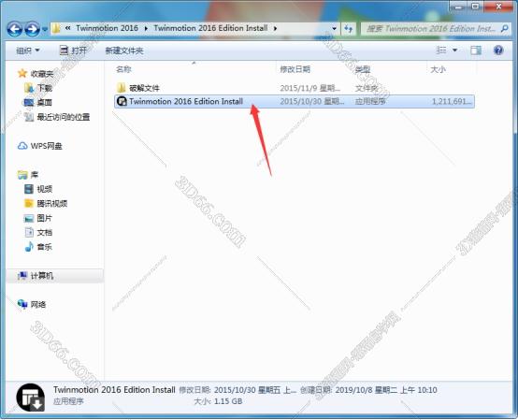Screen dimensions: 518x420
Task: Click the 2015/11/9 date cell
Action: (x=309, y=88)
